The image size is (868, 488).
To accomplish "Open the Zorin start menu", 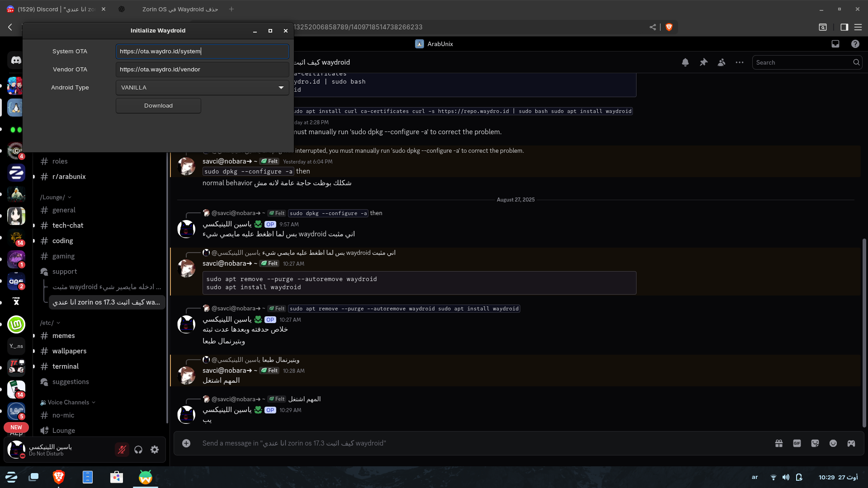I will pyautogui.click(x=11, y=477).
